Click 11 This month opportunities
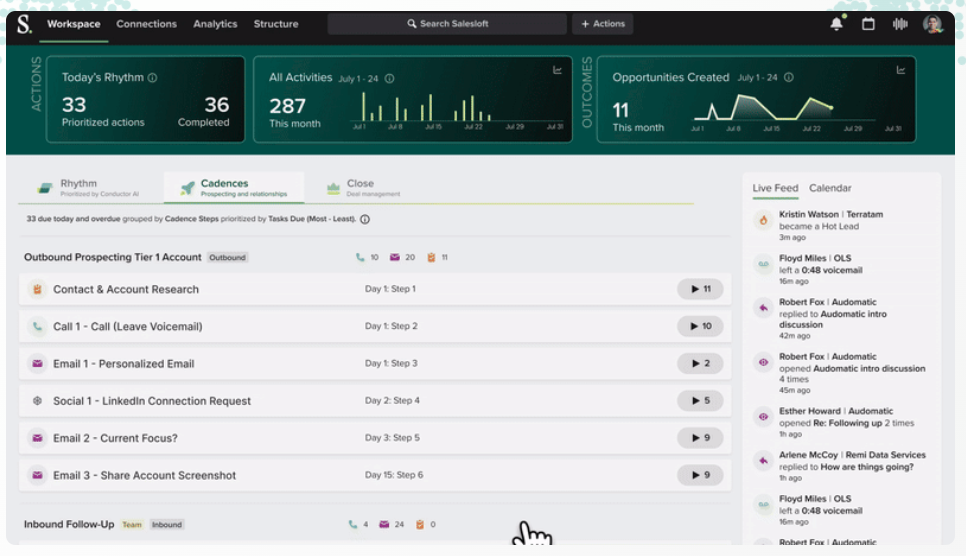This screenshot has height=556, width=966. coord(638,117)
